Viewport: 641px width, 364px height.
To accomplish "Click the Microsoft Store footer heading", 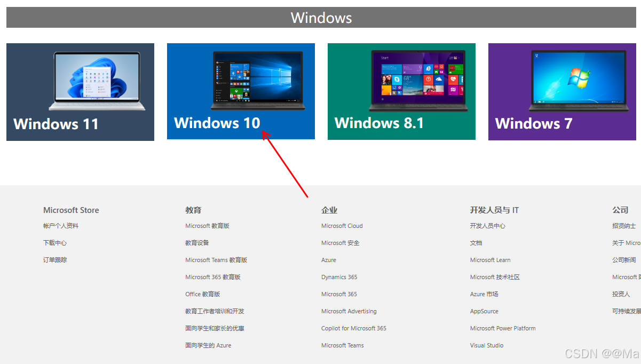I will (x=71, y=210).
